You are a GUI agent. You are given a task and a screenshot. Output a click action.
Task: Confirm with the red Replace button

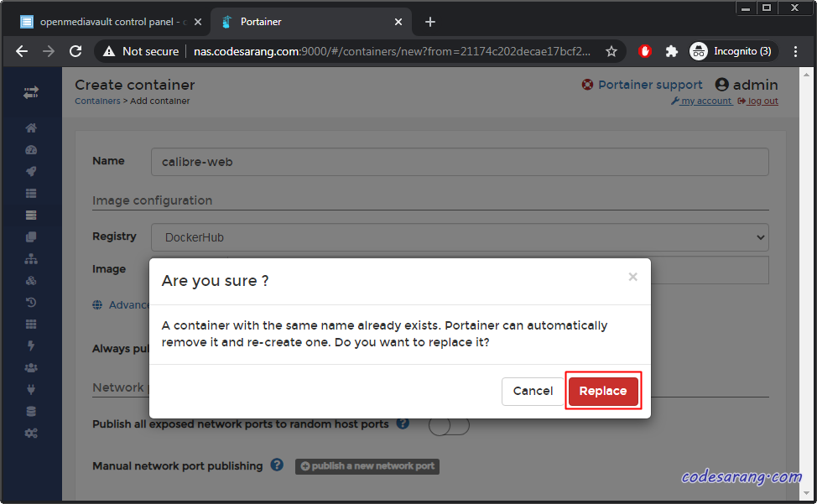tap(603, 391)
